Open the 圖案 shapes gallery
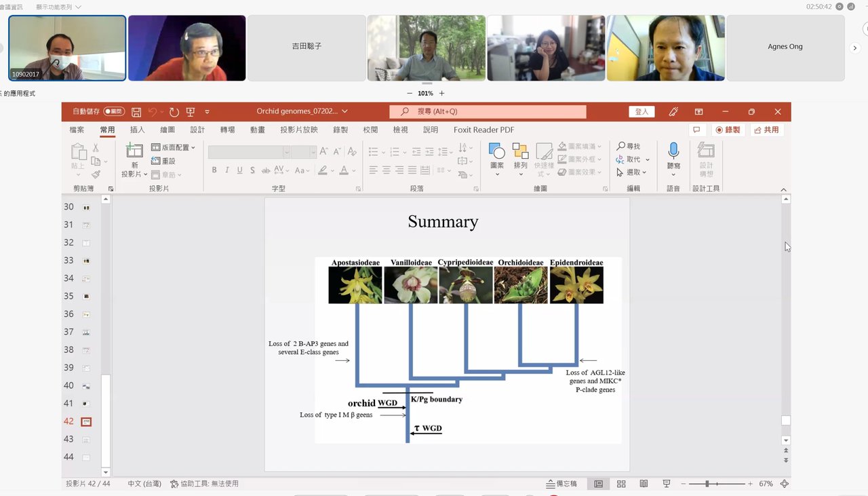The width and height of the screenshot is (868, 496). point(497,159)
